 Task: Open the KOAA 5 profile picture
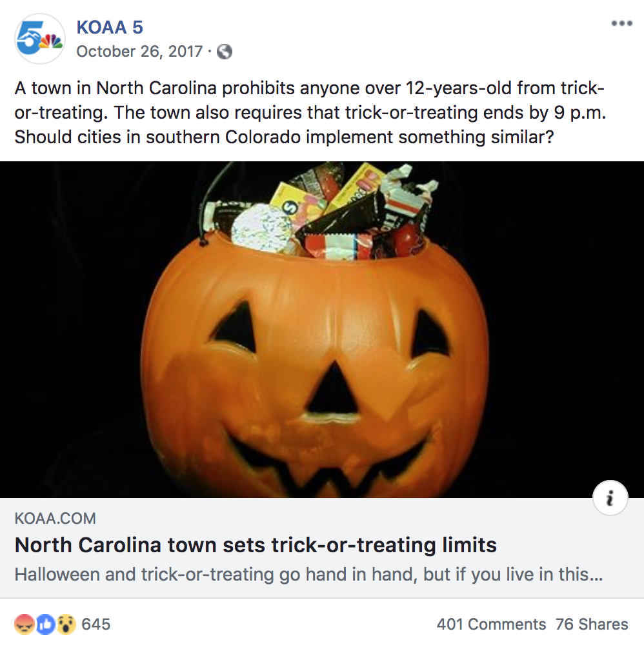tap(40, 39)
